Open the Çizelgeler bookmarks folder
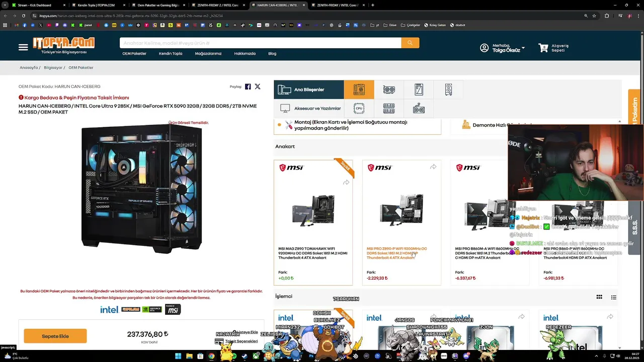Image resolution: width=644 pixels, height=362 pixels. 410,25
